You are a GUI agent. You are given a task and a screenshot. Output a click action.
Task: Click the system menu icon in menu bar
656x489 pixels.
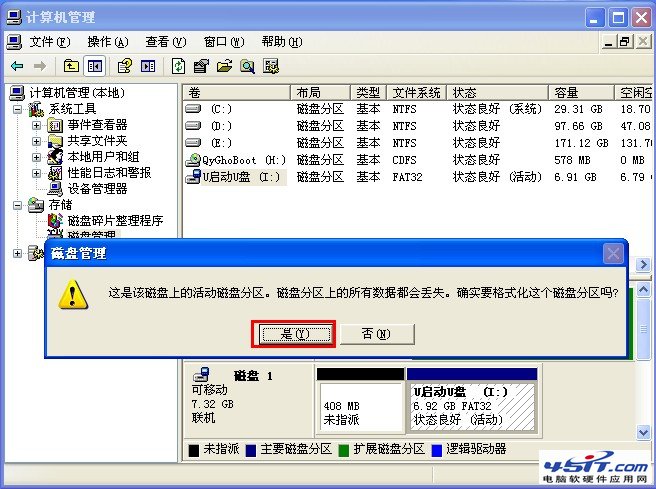click(x=15, y=42)
